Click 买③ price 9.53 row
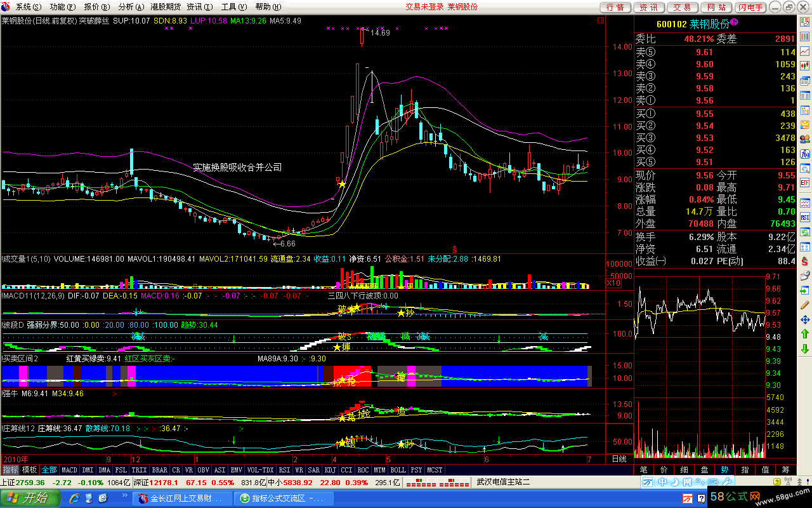 [716, 138]
